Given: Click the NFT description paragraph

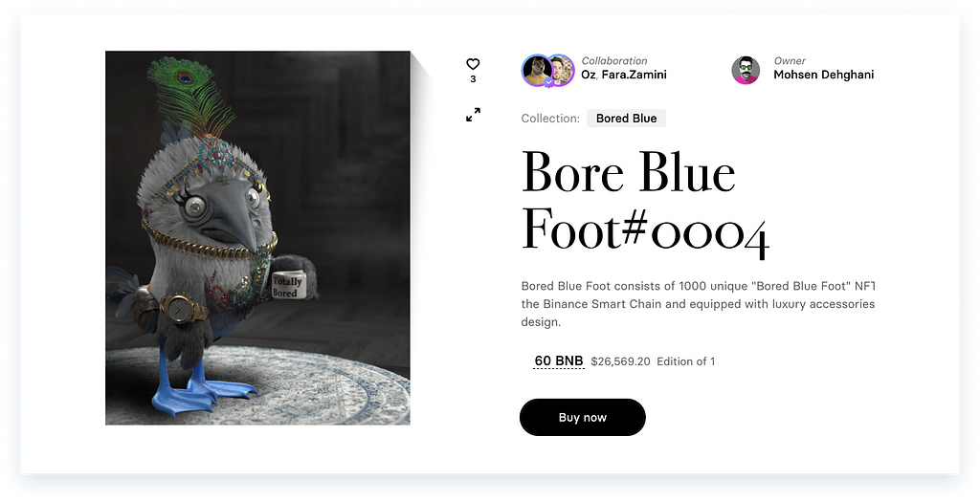Looking at the screenshot, I should (698, 304).
